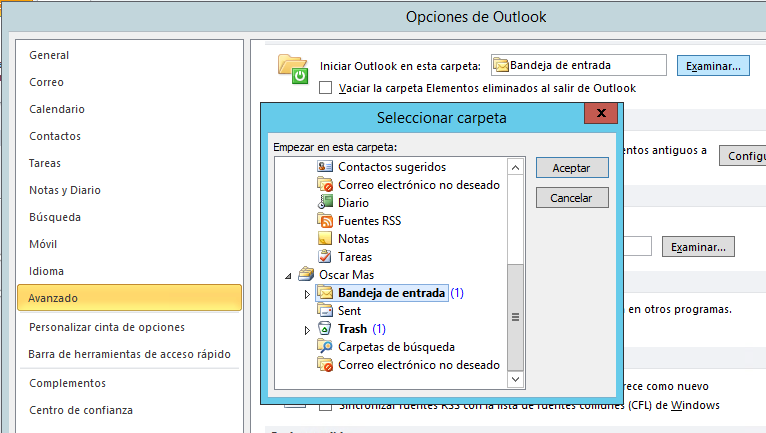Enable Vaciar la carpeta Elementos eliminados checkbox
The height and width of the screenshot is (433, 766).
coord(325,88)
